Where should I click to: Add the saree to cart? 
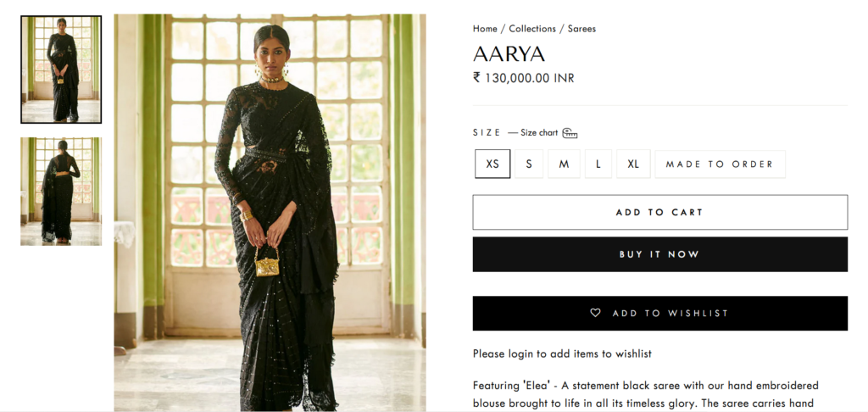click(659, 212)
